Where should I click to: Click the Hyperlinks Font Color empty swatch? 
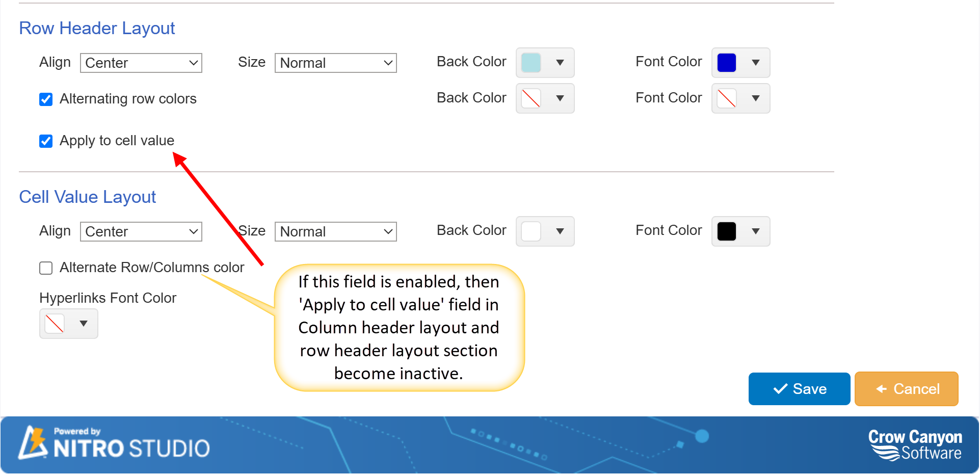coord(55,324)
